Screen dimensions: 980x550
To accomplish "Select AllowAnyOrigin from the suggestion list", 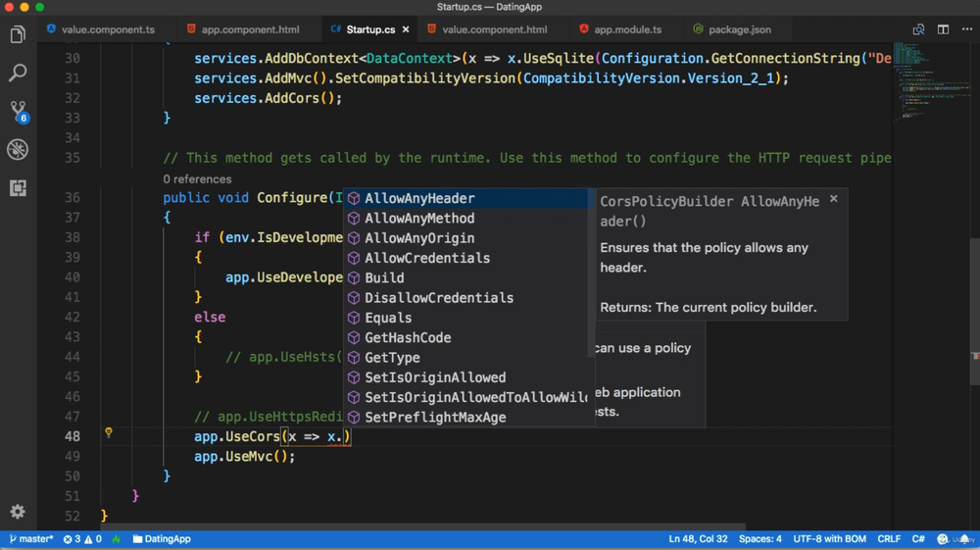I will pos(419,238).
